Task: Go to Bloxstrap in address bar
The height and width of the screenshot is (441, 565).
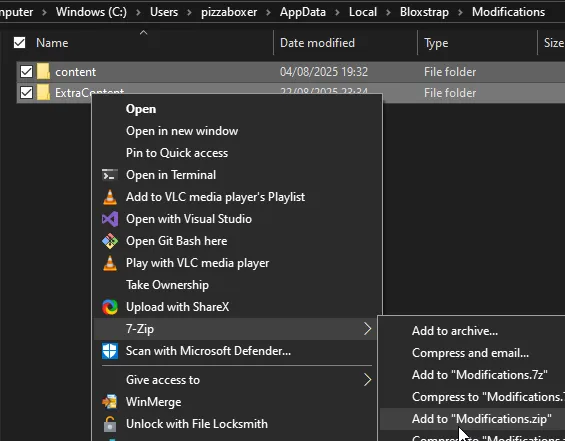Action: [x=424, y=12]
